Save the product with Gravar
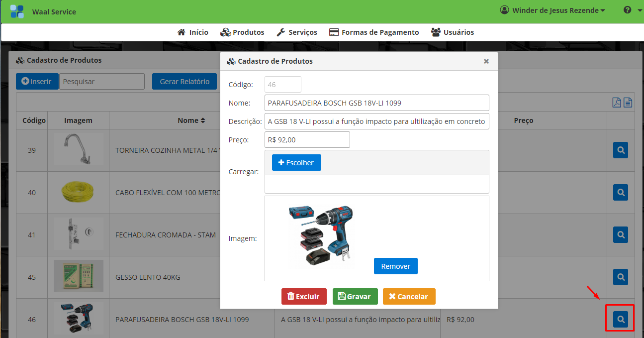Image resolution: width=644 pixels, height=338 pixels. (x=355, y=296)
